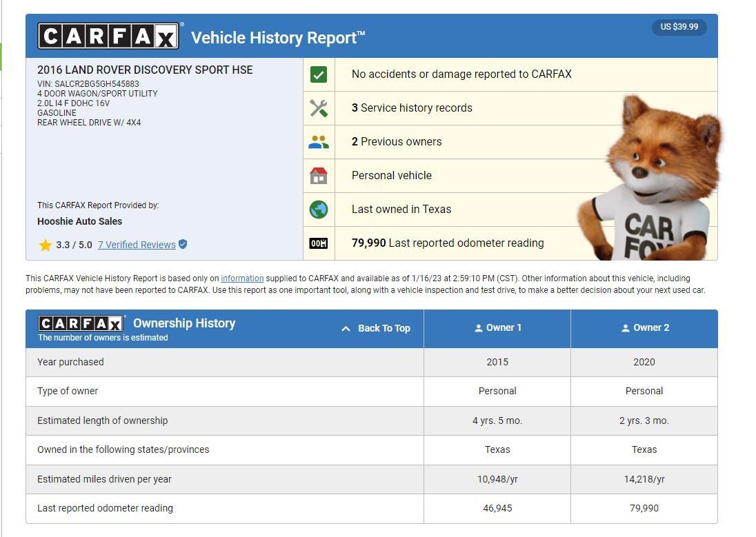Click Hooshie Auto Sales dealer name
Screen dimensions: 756x537
coord(79,221)
